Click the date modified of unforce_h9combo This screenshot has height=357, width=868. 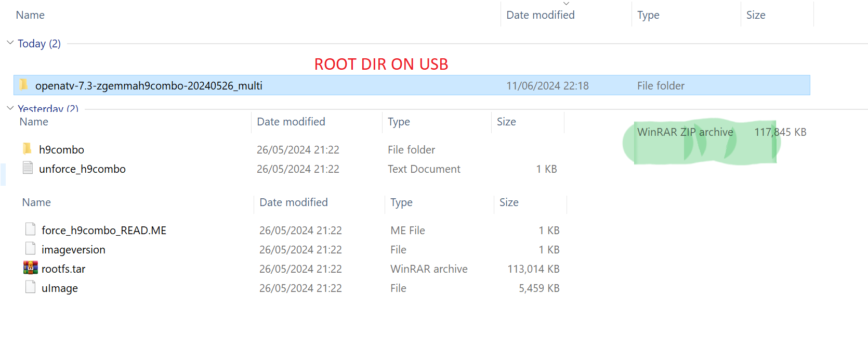coord(298,169)
